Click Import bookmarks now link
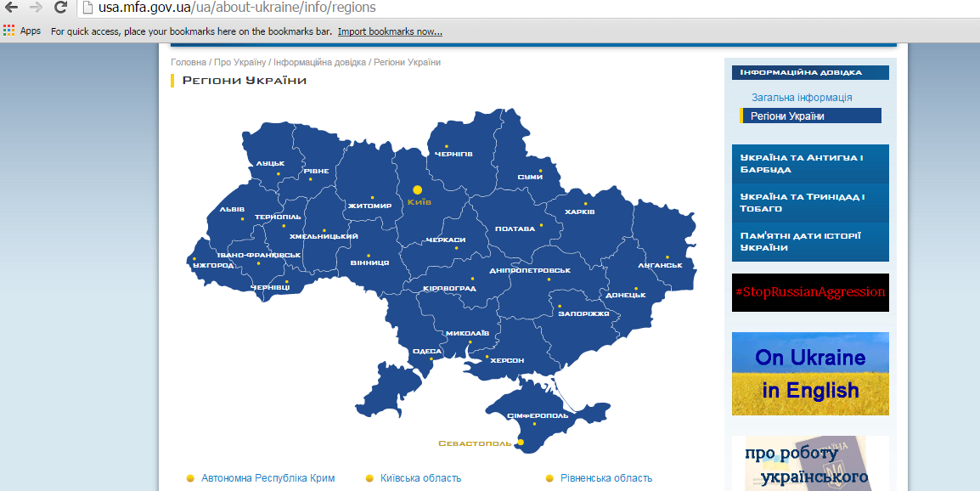Screen dimensions: 980x491 (390, 31)
